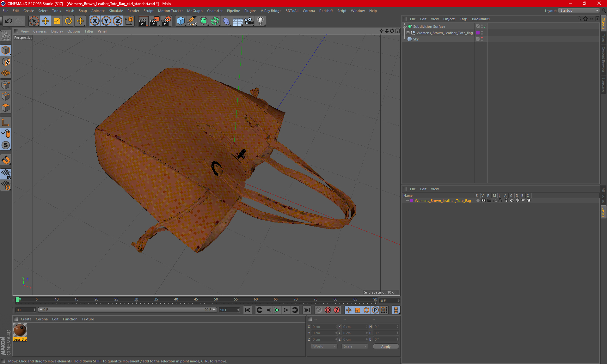This screenshot has width=607, height=364.
Task: Enable Axis mode icon
Action: coord(6,122)
